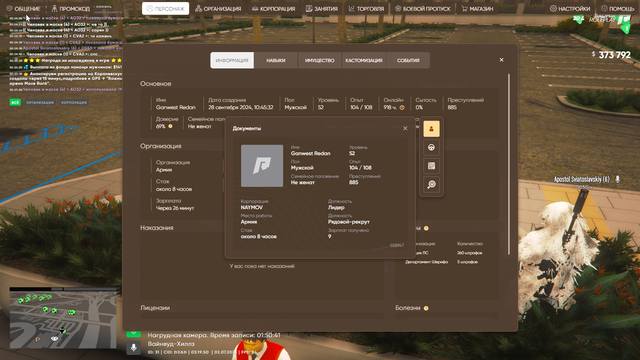Click the info icon next to Онлайн hours
Screen dimensions: 640x360
coord(402,108)
